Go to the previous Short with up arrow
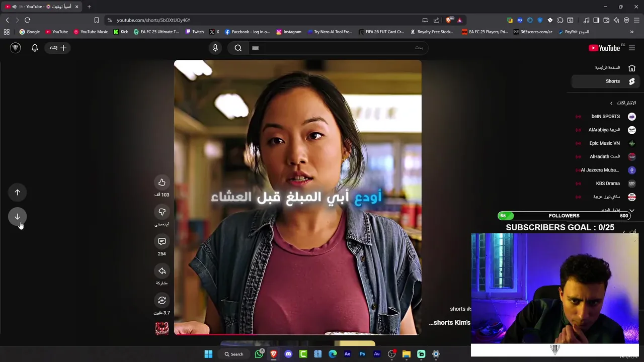Image resolution: width=644 pixels, height=362 pixels. coord(17,192)
